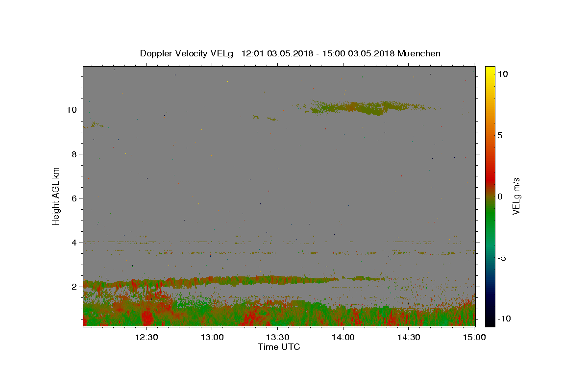Image resolution: width=588 pixels, height=392 pixels.
Task: Click the colorbar value 10 at the top
Action: [x=502, y=74]
